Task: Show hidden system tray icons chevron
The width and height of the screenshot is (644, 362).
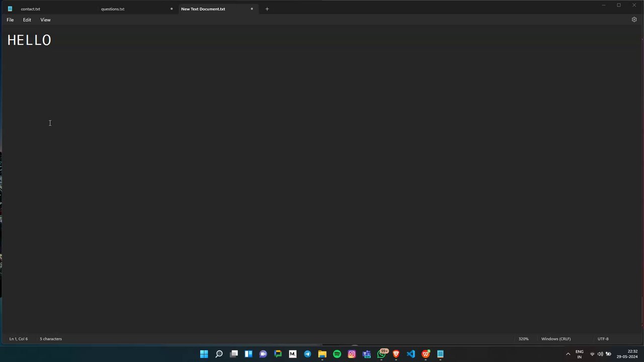Action: pos(568,354)
